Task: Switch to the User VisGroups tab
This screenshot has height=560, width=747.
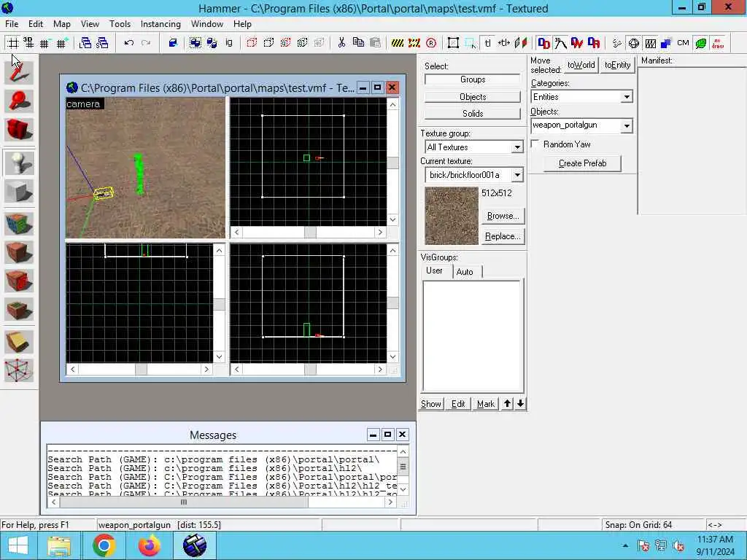Action: click(435, 271)
